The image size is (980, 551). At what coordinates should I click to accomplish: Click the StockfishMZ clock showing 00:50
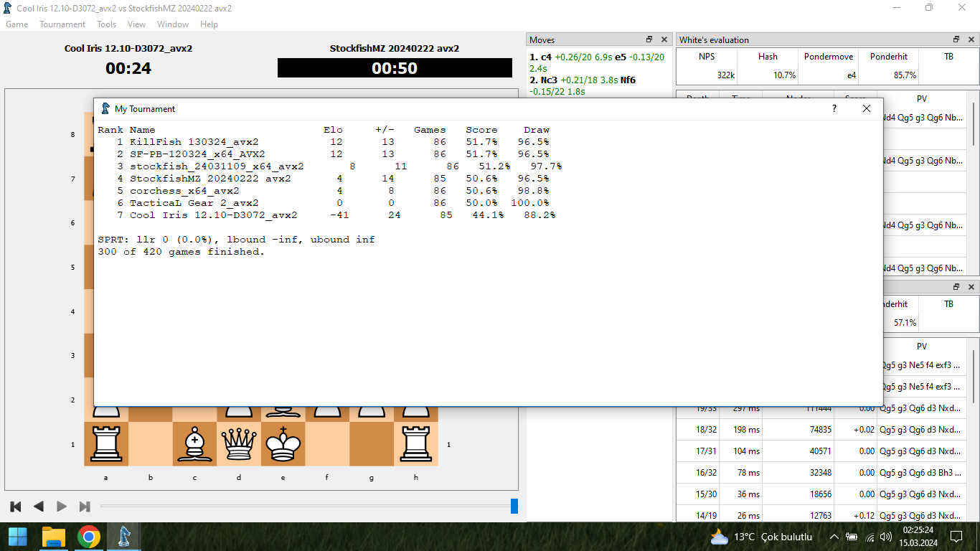(395, 68)
